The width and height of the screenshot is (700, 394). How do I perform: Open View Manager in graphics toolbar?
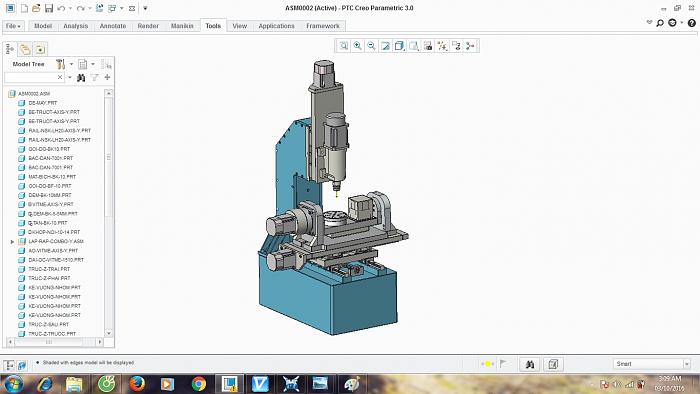428,46
